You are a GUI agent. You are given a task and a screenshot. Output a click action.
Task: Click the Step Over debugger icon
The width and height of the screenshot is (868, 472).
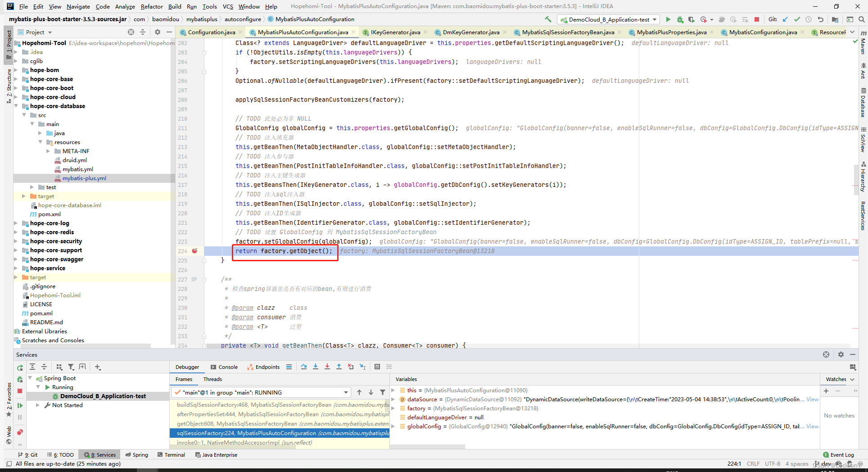click(x=304, y=367)
